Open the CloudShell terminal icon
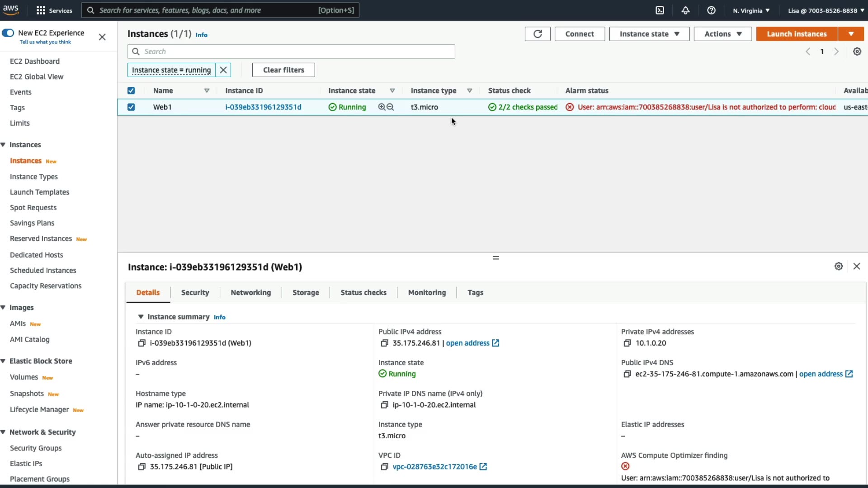The width and height of the screenshot is (868, 488). (x=660, y=10)
